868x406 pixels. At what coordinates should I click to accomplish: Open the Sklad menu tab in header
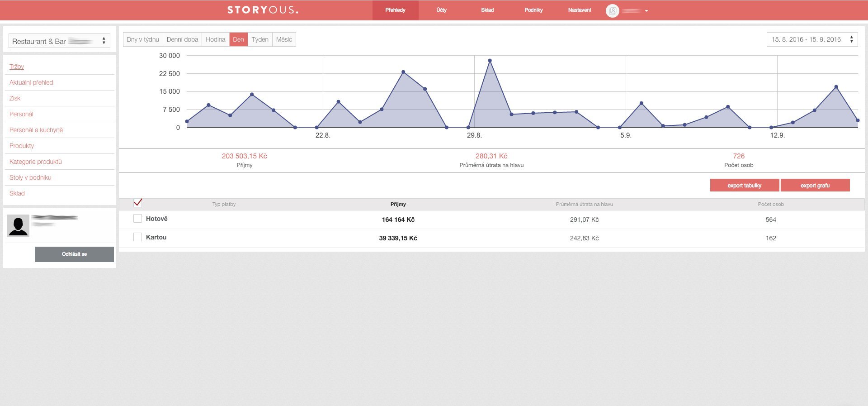(487, 10)
